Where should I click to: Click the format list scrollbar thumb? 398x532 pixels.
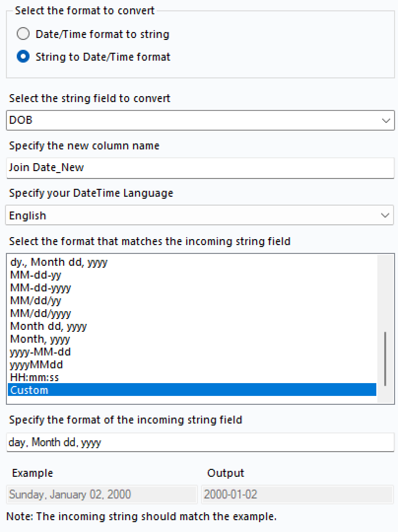pos(385,358)
